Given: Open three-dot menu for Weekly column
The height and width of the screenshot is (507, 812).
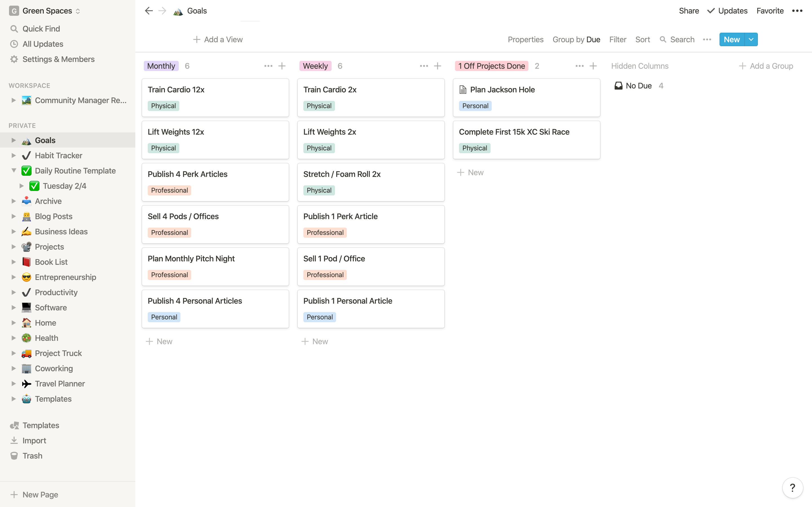Looking at the screenshot, I should [424, 66].
